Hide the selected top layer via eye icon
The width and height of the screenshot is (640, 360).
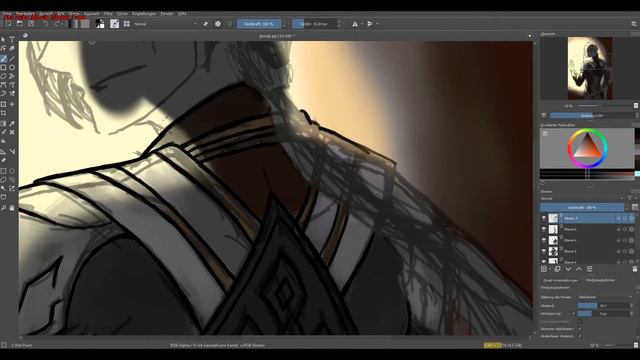[544, 218]
